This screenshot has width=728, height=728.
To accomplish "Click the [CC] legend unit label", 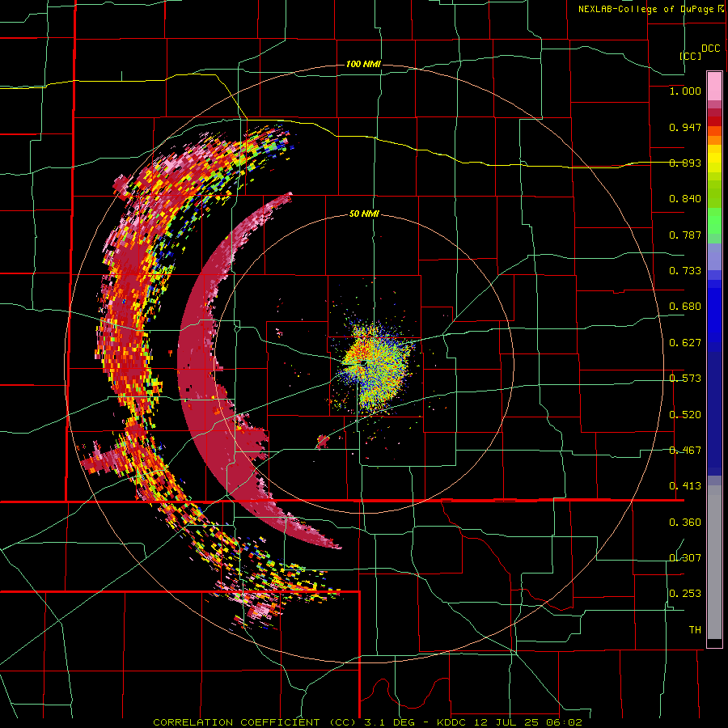I will click(691, 56).
